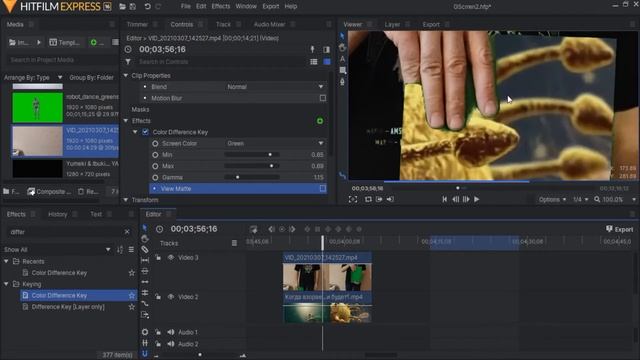Viewport: 640px width, 360px height.
Task: Collapse the Effects section in Controls
Action: click(126, 121)
